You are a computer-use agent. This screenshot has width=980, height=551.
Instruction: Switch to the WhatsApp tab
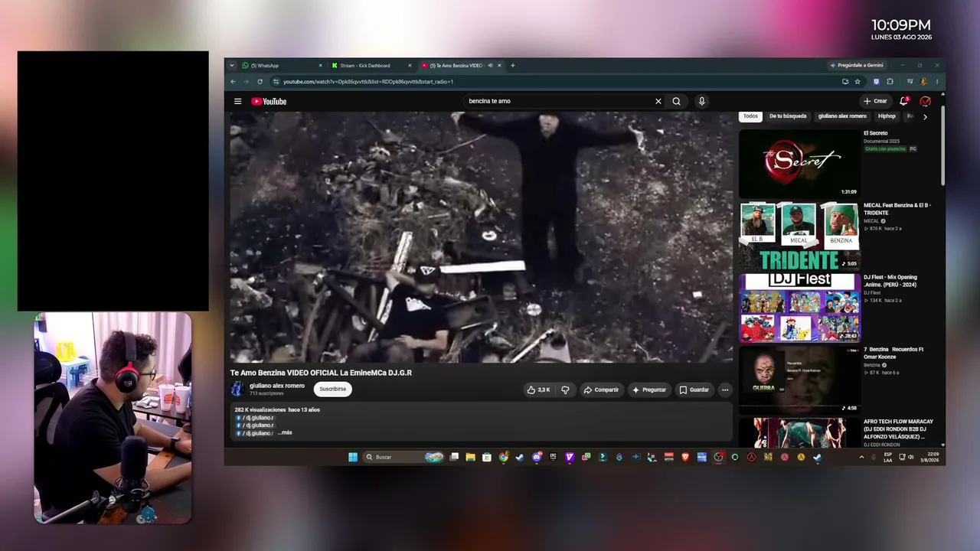click(x=281, y=66)
